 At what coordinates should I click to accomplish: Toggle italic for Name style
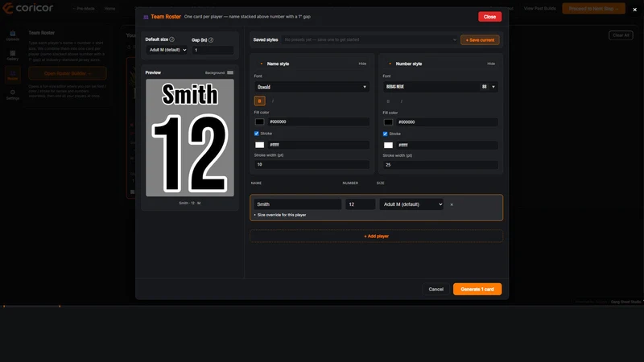(x=273, y=101)
